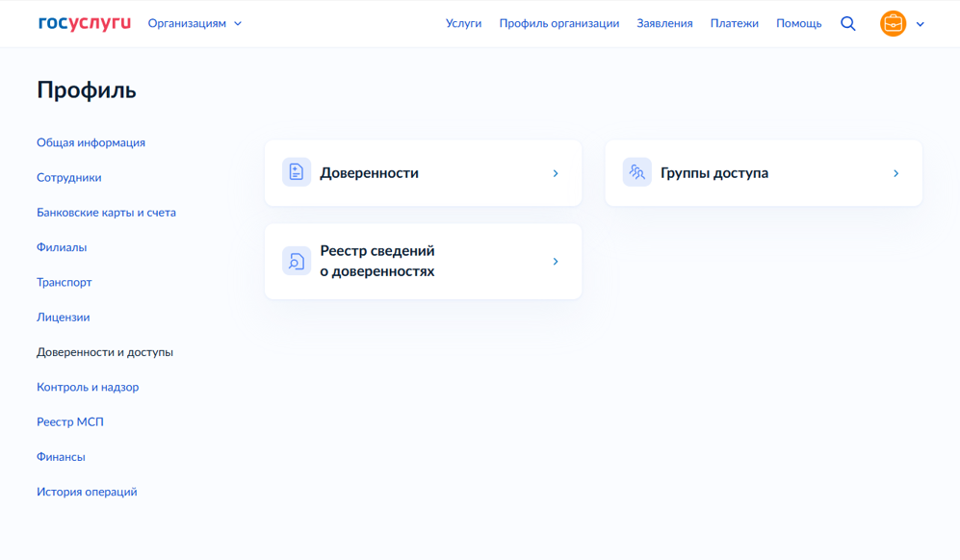Open Помощь in the top navigation
Screen dimensions: 960x560
(798, 23)
